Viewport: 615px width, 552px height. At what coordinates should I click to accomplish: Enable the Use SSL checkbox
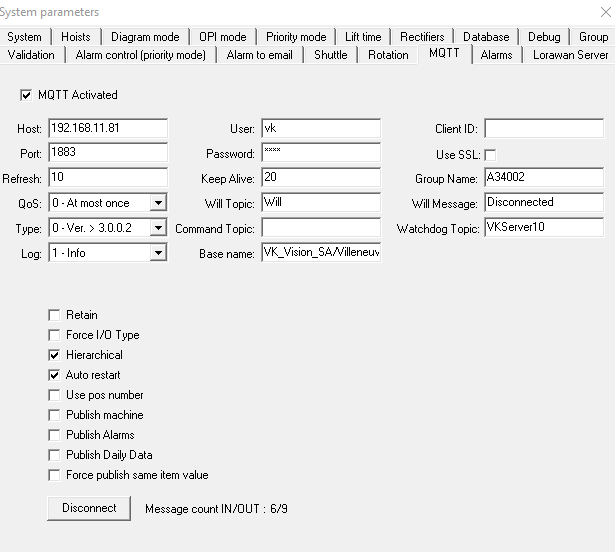(x=490, y=155)
